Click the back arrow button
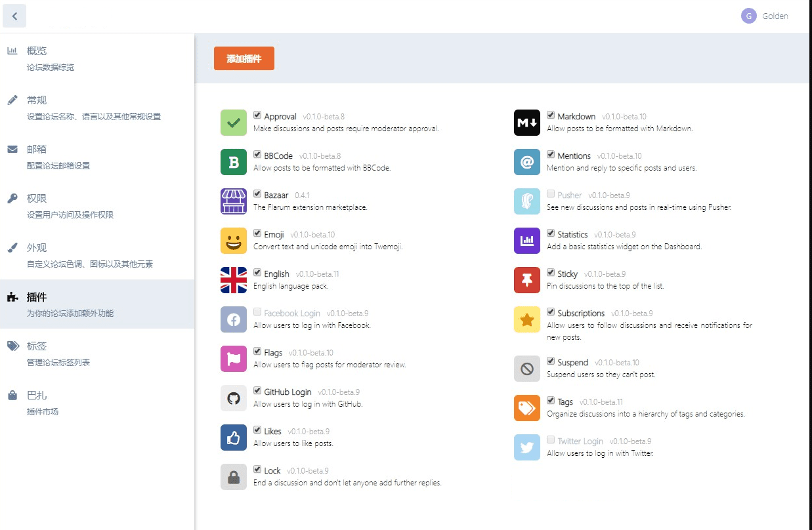 coord(14,16)
